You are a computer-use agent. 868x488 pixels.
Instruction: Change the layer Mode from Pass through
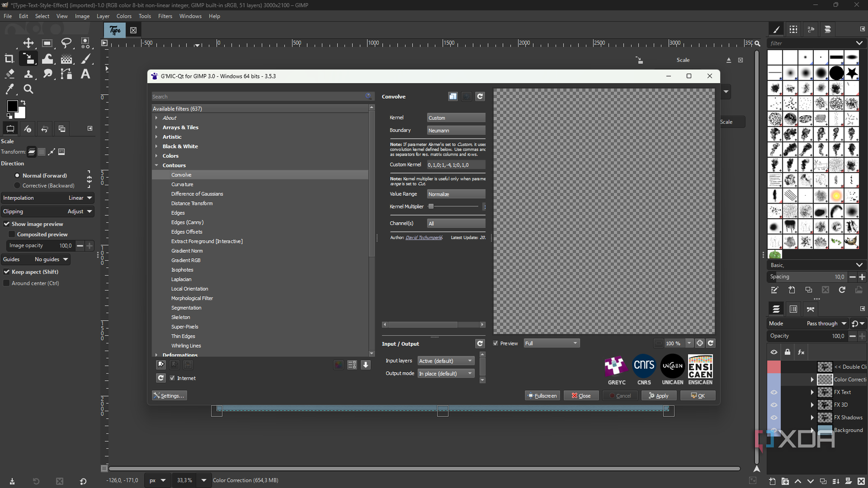pos(825,323)
